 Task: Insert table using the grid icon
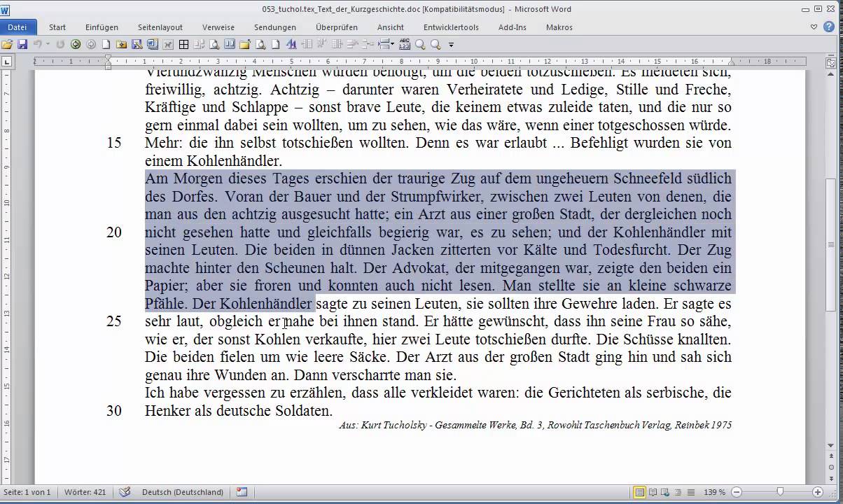click(183, 44)
